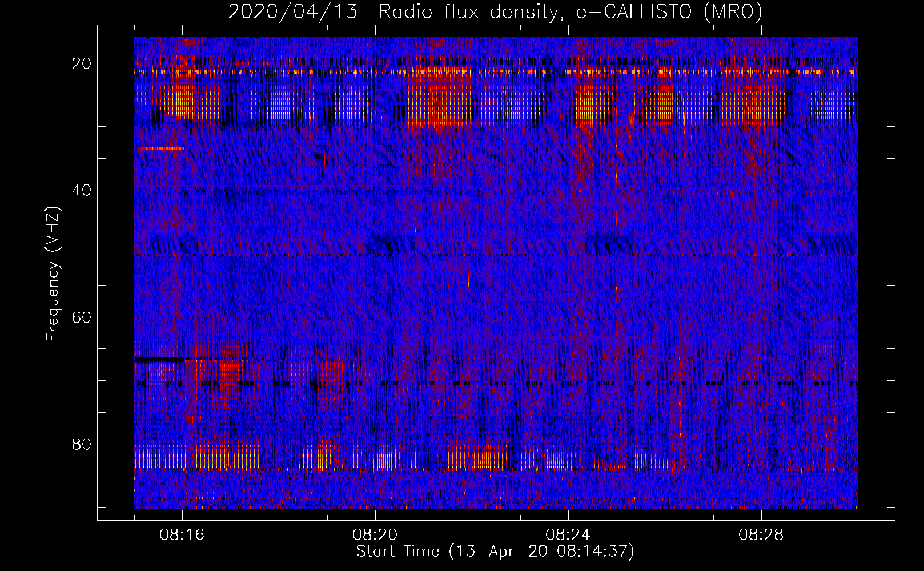Click the 08:24 time tick label
Screen dimensions: 924x571
(x=568, y=535)
